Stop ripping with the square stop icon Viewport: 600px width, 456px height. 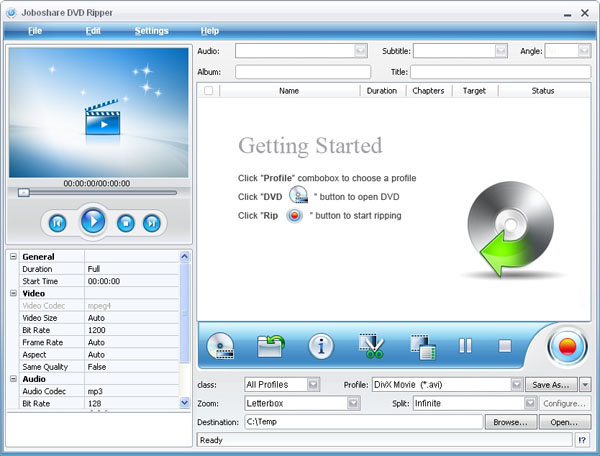coord(505,346)
